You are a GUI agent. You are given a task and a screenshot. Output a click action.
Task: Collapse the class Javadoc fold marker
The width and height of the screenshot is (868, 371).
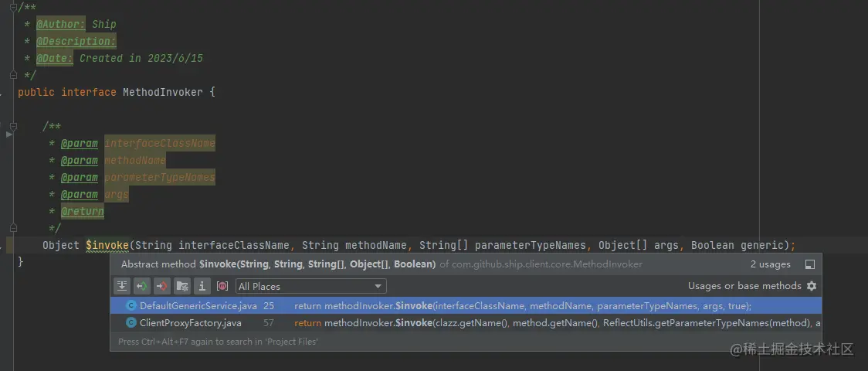coord(14,8)
